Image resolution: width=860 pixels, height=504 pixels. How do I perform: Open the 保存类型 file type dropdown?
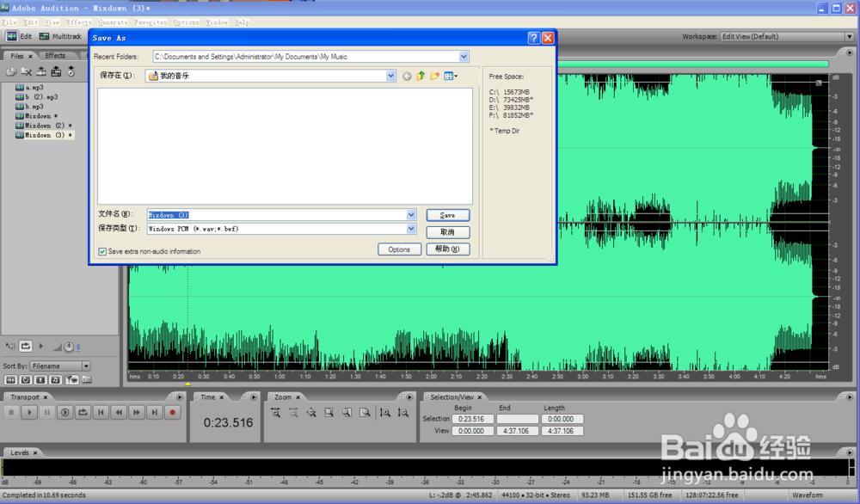click(411, 229)
